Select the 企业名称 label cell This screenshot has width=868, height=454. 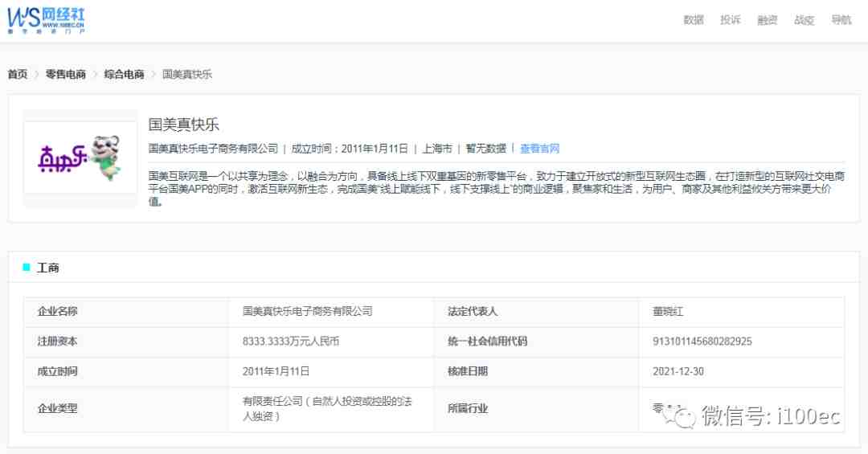(126, 312)
